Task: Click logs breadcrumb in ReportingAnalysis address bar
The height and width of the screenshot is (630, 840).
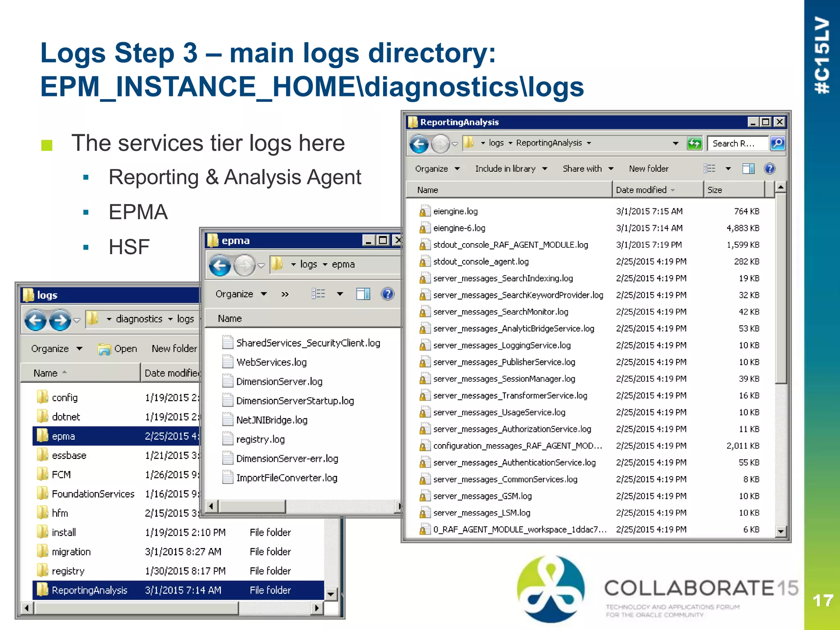Action: [x=496, y=143]
